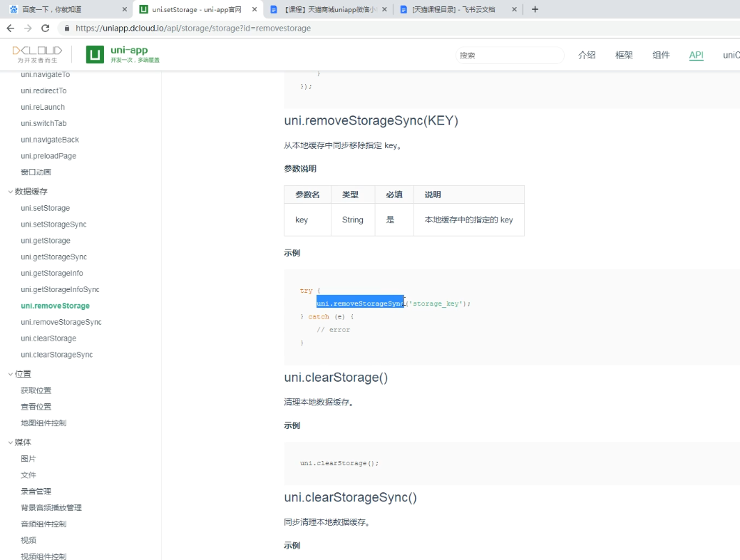
Task: Reload the current page
Action: click(x=46, y=28)
